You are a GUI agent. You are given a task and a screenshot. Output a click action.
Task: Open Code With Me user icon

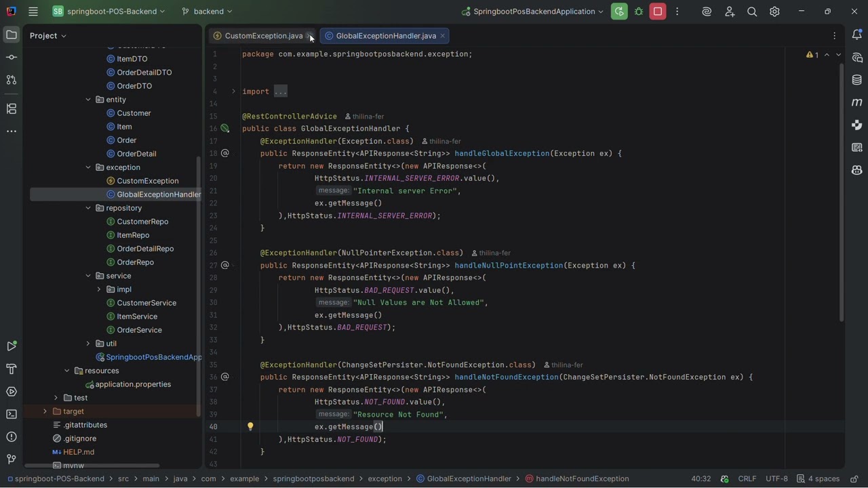pyautogui.click(x=730, y=12)
